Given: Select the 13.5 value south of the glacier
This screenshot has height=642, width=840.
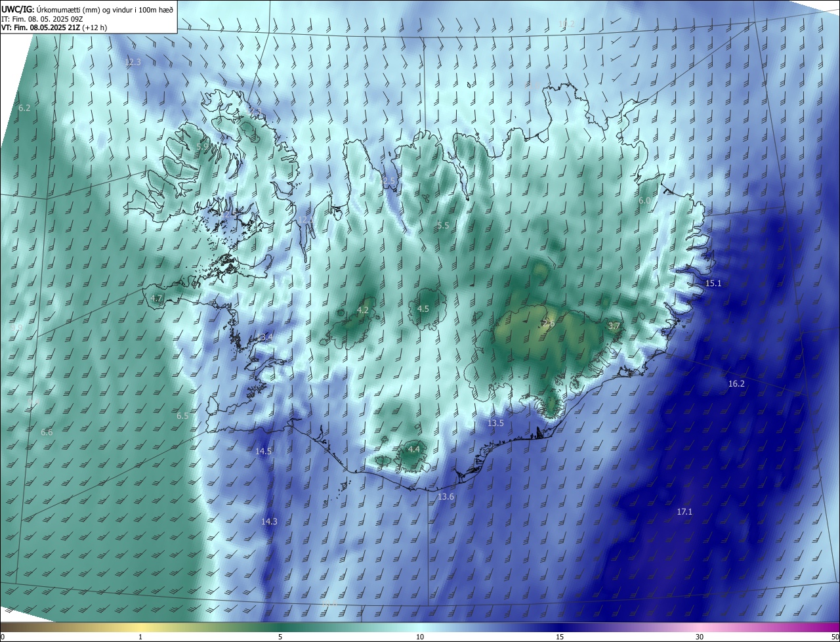Looking at the screenshot, I should coord(495,423).
